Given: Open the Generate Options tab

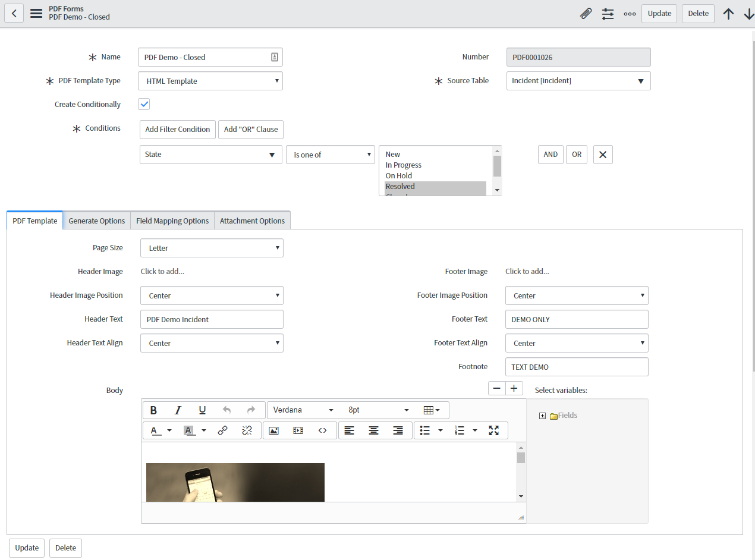Looking at the screenshot, I should point(96,220).
